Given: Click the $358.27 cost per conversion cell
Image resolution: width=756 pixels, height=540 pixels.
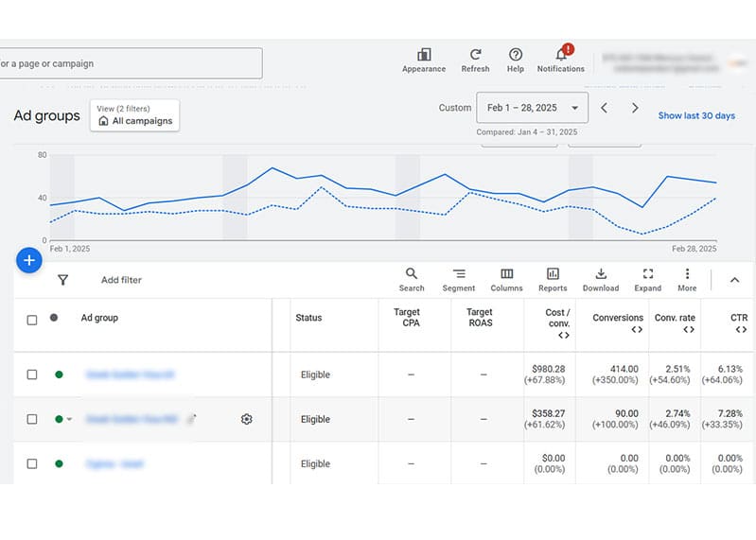Looking at the screenshot, I should pyautogui.click(x=548, y=413).
